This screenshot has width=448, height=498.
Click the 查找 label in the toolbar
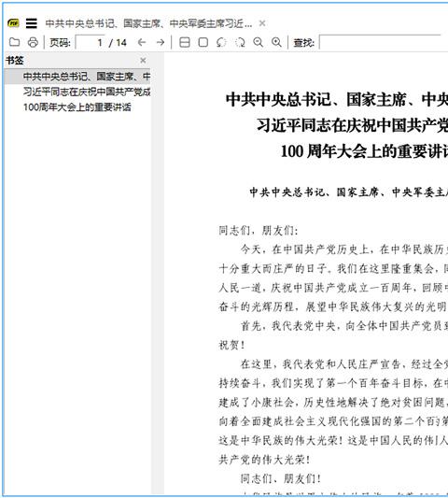click(x=304, y=42)
